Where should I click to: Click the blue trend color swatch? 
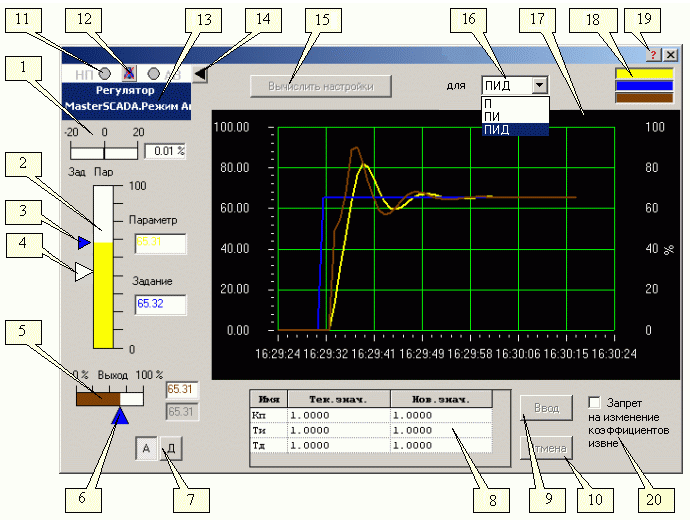pos(644,86)
